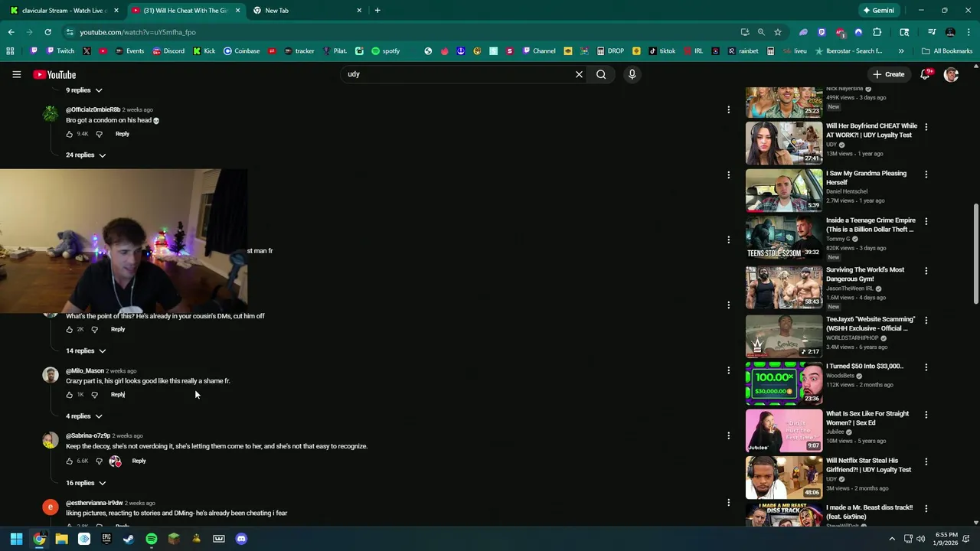Open the Kick bookmark
Viewport: 980px width, 551px height.
pos(204,51)
